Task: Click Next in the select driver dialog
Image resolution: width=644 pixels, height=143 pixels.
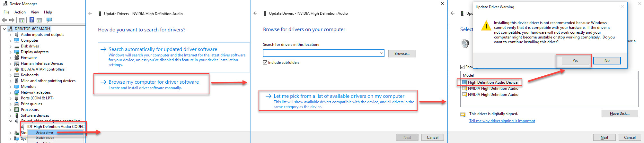Action: click(604, 138)
